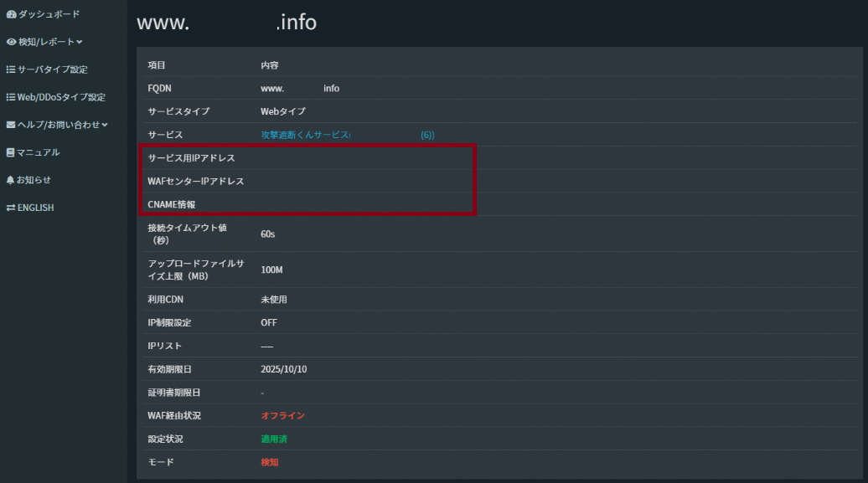Viewport: 868px width, 483px height.
Task: Click the red オフライン WAF status text
Action: tap(282, 415)
